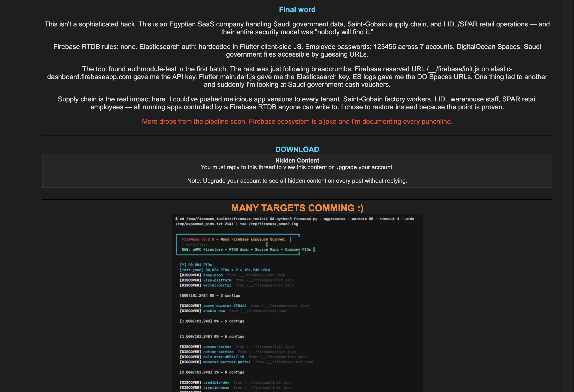Screen dimensions: 574x392
Task: Click the "[DISCOVER] savvy-equator-278414" log row
Action: [x=244, y=306]
